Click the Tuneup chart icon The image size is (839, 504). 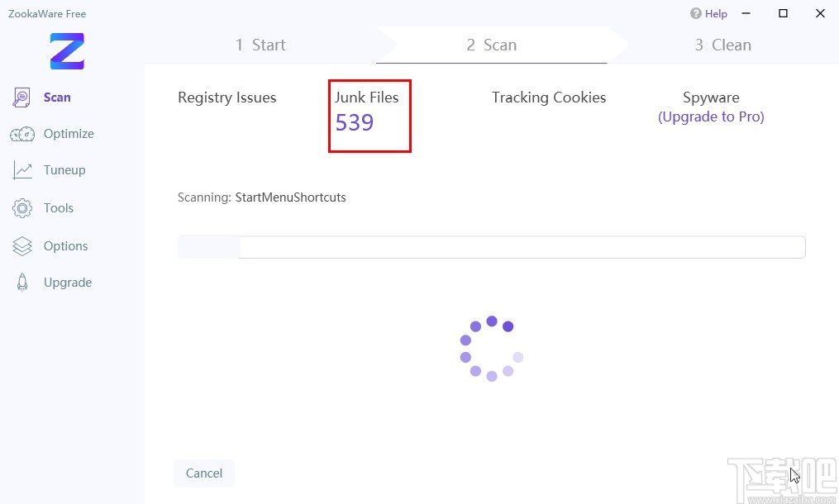coord(22,170)
